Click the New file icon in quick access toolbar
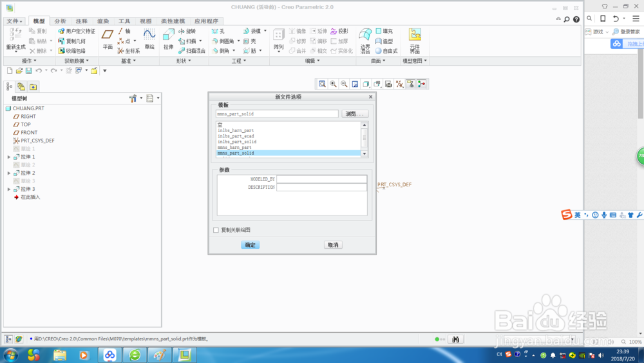This screenshot has height=363, width=644. [10, 71]
